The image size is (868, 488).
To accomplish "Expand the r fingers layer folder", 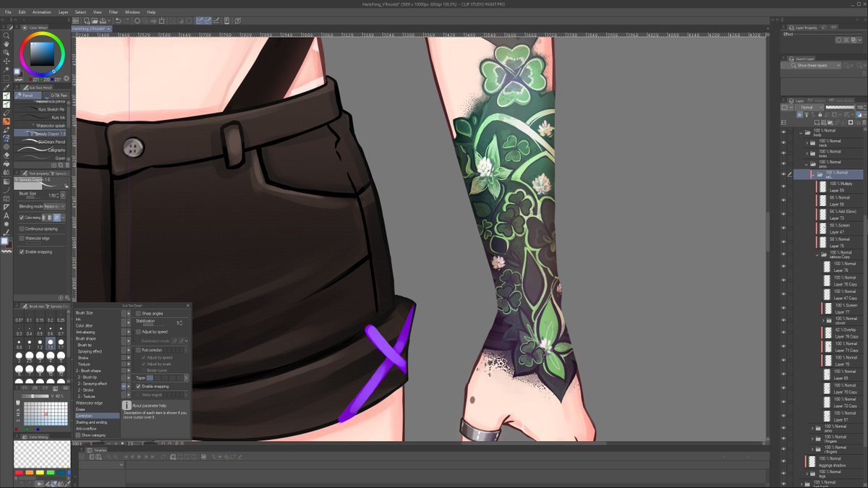I will pyautogui.click(x=812, y=450).
